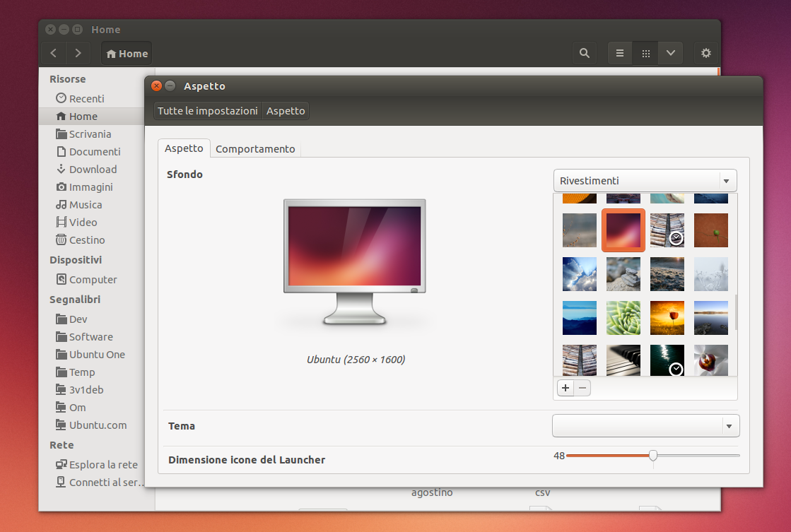Viewport: 791px width, 532px height.
Task: Navigate back using the left arrow
Action: 53,52
